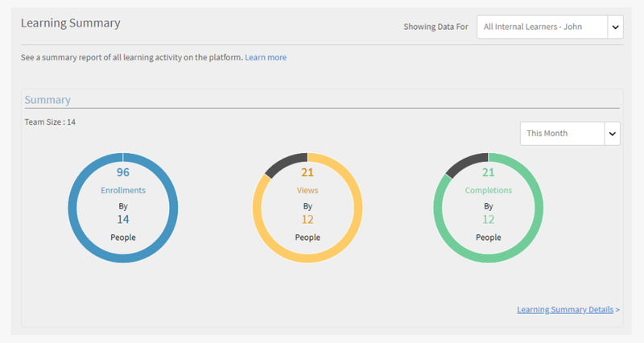This screenshot has width=644, height=343.
Task: Click the blue Enrollments donut chart ring
Action: click(x=72, y=208)
